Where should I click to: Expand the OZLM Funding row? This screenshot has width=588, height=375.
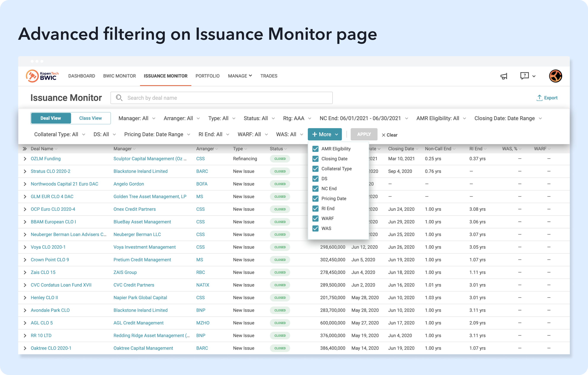click(x=25, y=159)
